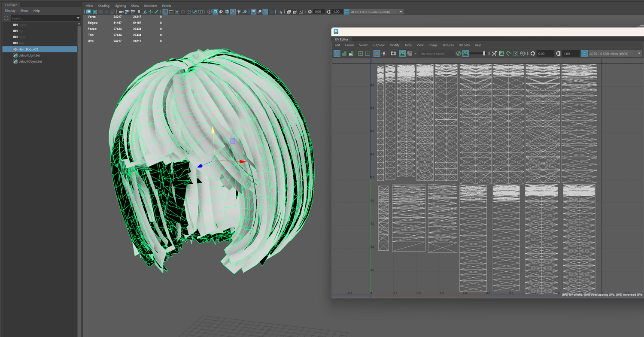Click the light bulb lighting icon in viewport toolbar
The height and width of the screenshot is (337, 644).
[239, 12]
